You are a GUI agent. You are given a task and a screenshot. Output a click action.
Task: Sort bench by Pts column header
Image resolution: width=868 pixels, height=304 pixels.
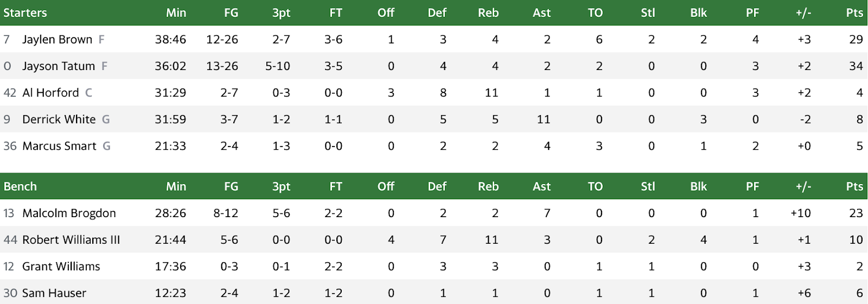tap(854, 187)
